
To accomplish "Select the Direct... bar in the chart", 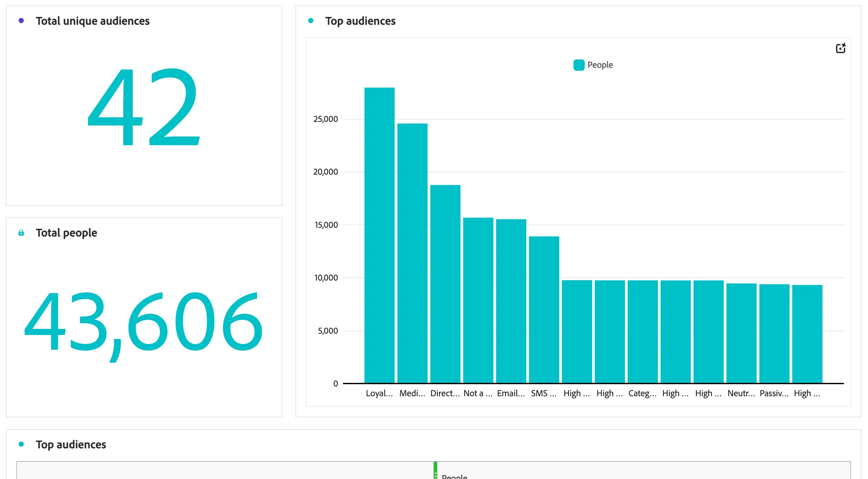I will point(445,284).
